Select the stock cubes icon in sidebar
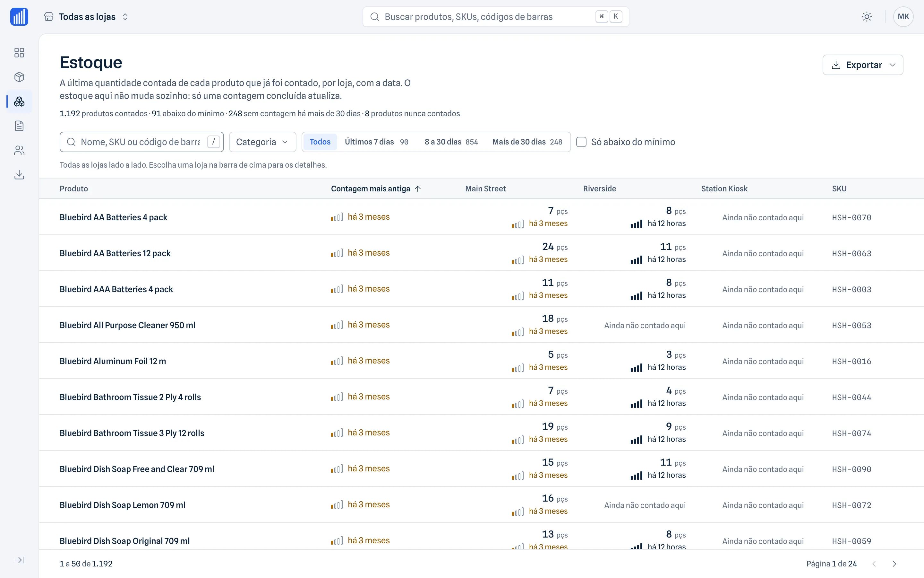The image size is (924, 578). coord(19,102)
